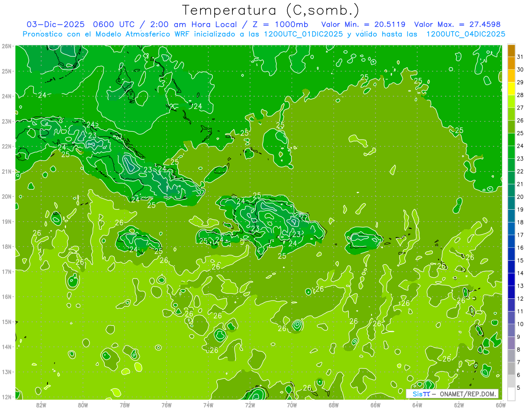532x411 pixels.
Task: Click the '17N' latitude axis label
Action: click(x=7, y=271)
